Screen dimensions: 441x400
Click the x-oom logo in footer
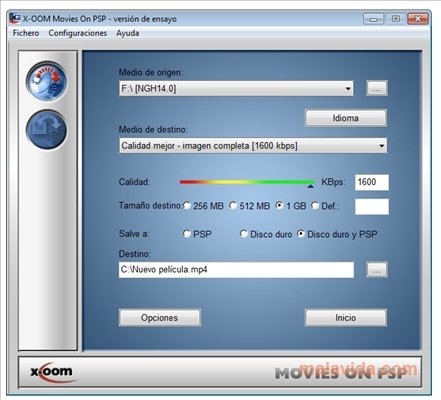click(52, 372)
